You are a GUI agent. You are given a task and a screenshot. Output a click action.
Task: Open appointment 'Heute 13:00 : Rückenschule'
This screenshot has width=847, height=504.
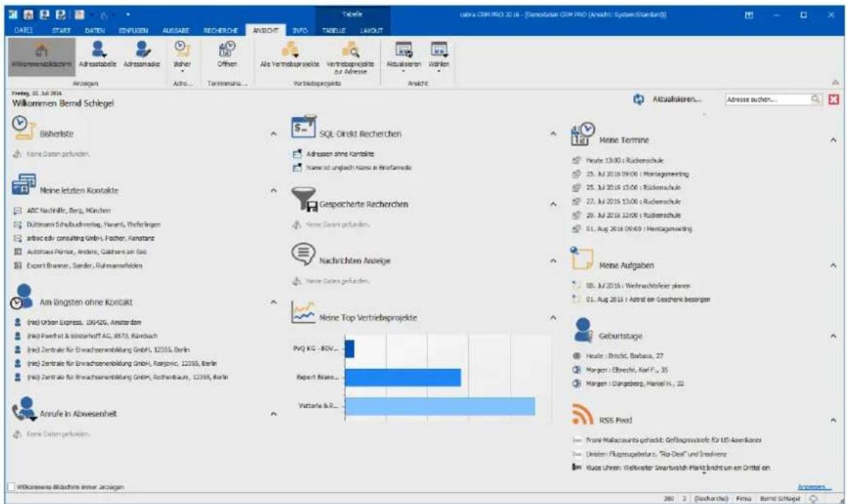(x=625, y=161)
